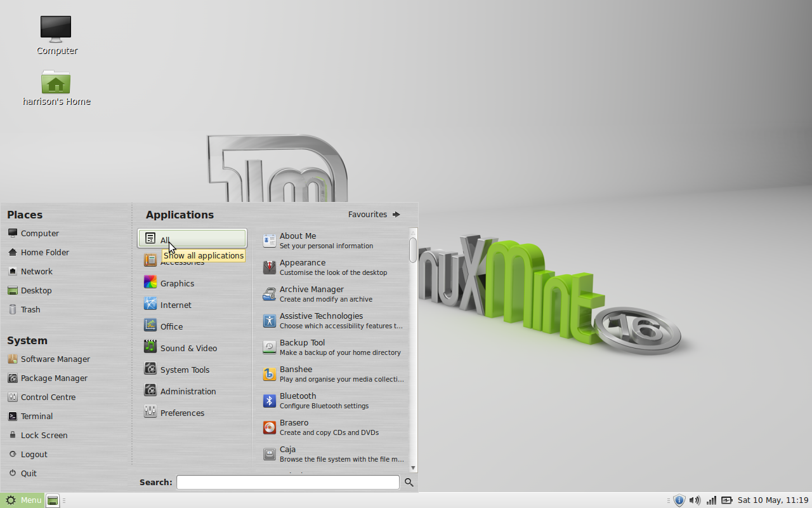Click the Menu button on panel
Viewport: 812px width, 508px height.
23,500
